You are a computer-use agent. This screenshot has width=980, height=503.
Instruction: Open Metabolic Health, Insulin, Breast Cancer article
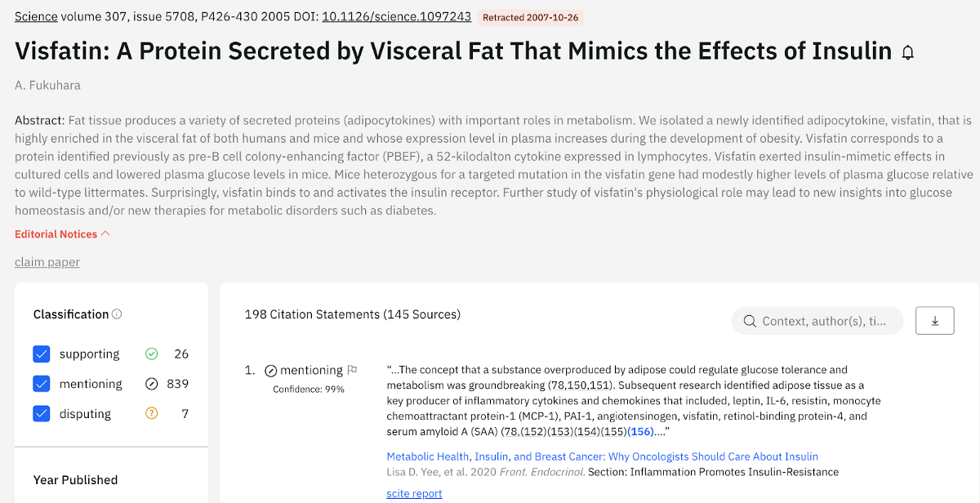602,456
